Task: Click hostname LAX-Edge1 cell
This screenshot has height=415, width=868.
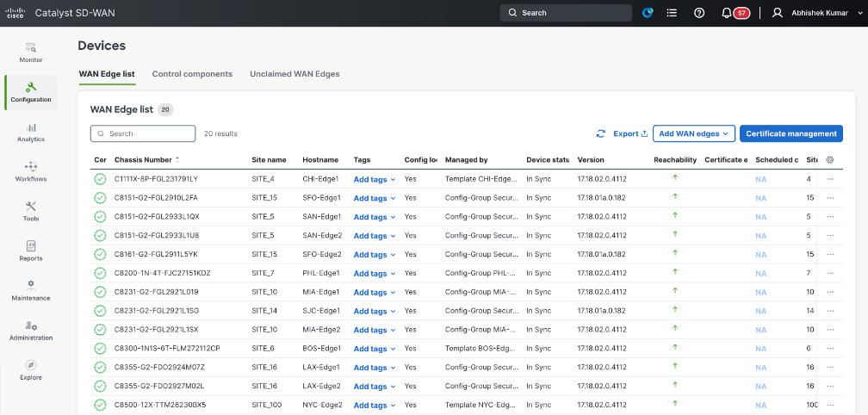Action: click(321, 368)
